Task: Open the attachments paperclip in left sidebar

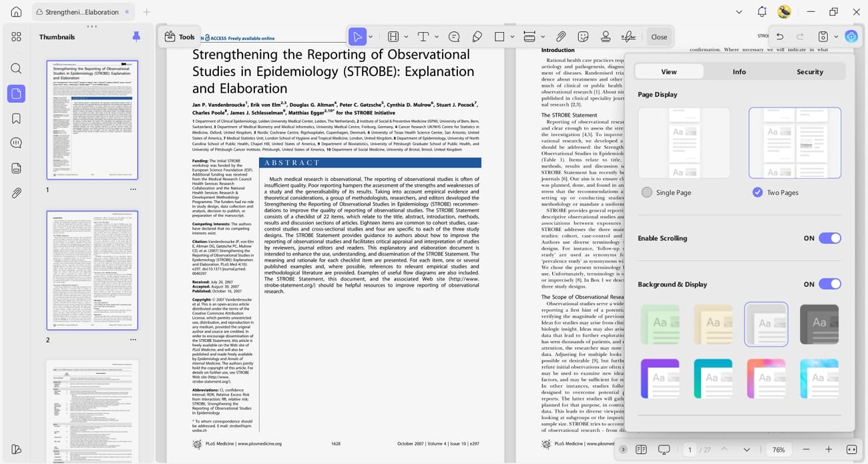Action: click(16, 193)
